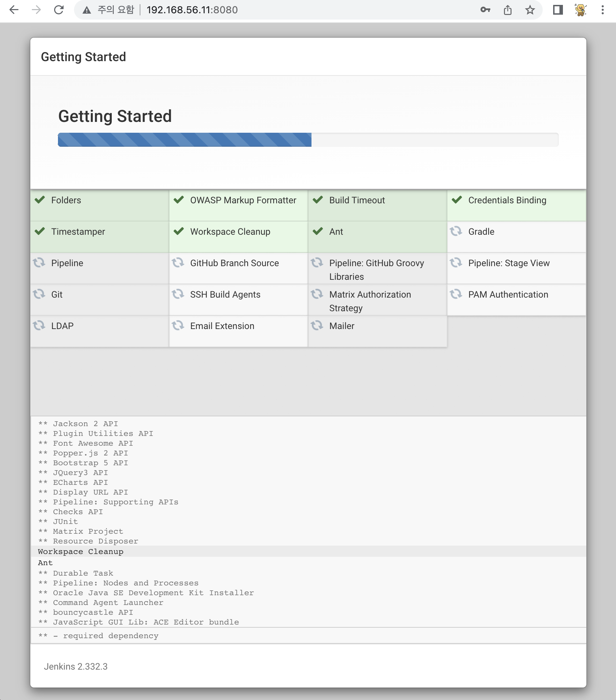Click the Resource Disposer log line
The height and width of the screenshot is (700, 616).
pos(88,541)
